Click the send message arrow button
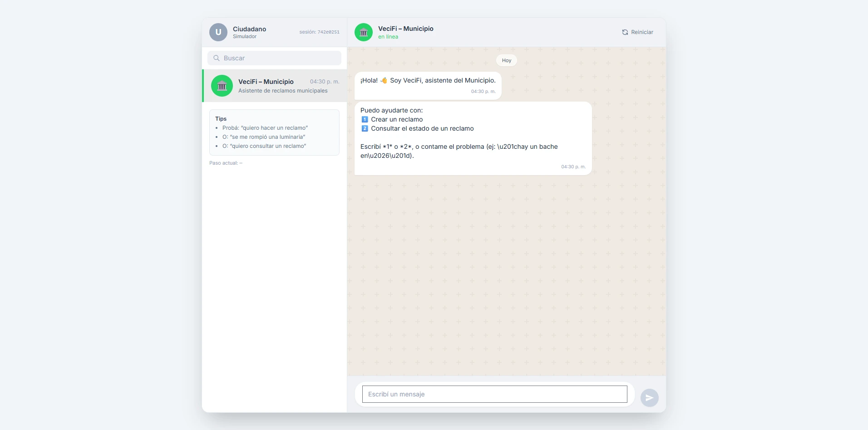 pos(650,398)
